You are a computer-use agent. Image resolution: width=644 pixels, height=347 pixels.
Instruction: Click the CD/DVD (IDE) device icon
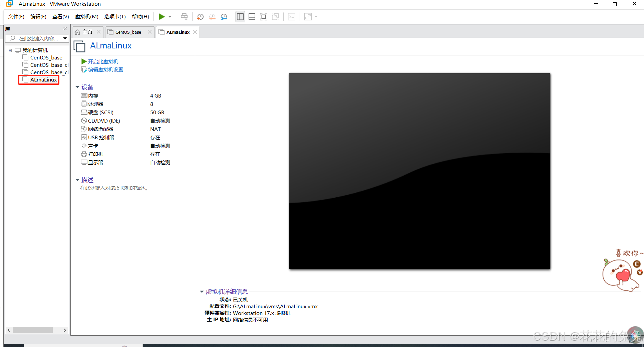(x=84, y=121)
